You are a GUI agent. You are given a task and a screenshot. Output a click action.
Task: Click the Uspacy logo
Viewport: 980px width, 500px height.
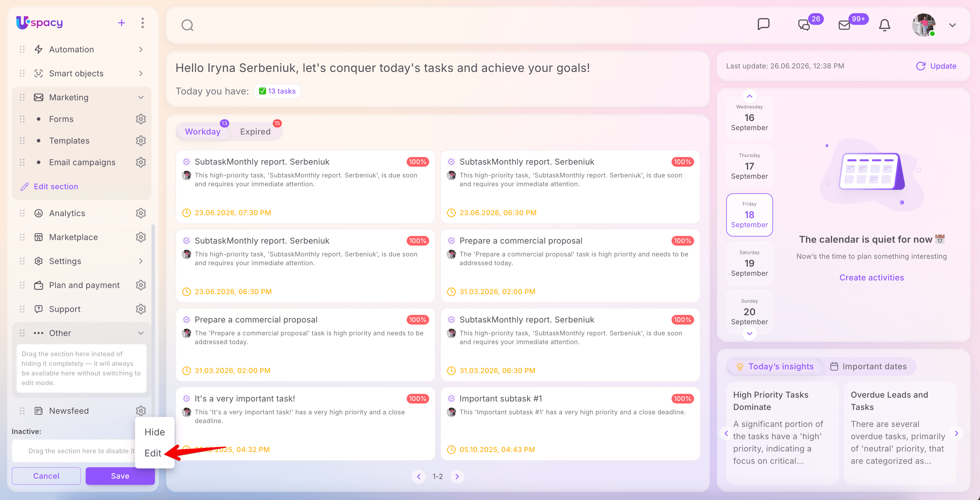pos(39,23)
